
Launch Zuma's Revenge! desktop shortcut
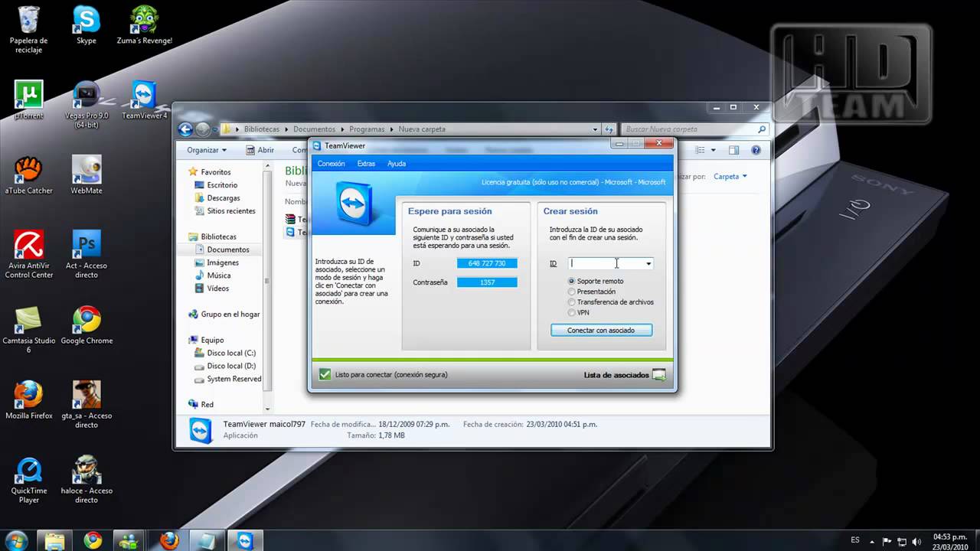pos(144,24)
